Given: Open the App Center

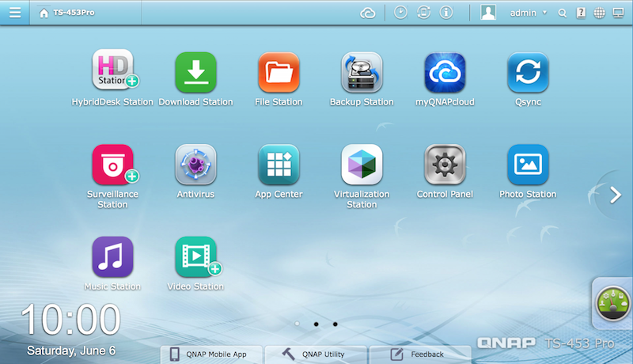Looking at the screenshot, I should click(x=279, y=165).
